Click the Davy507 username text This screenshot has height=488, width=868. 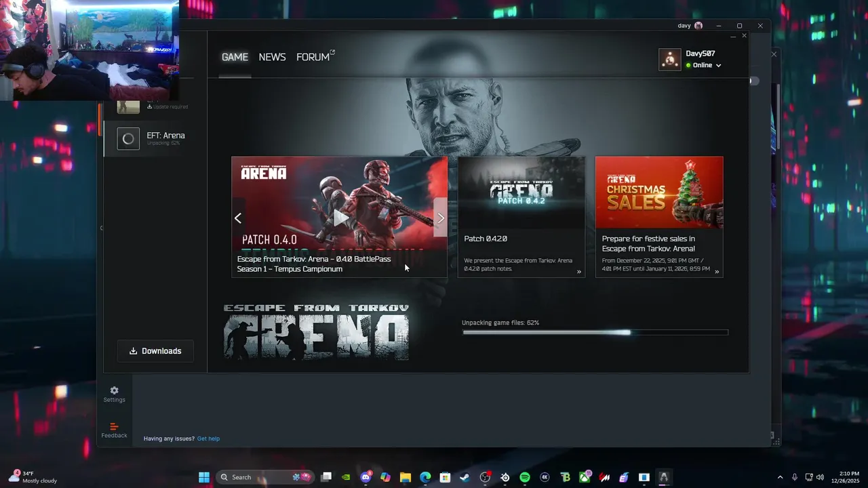click(701, 54)
